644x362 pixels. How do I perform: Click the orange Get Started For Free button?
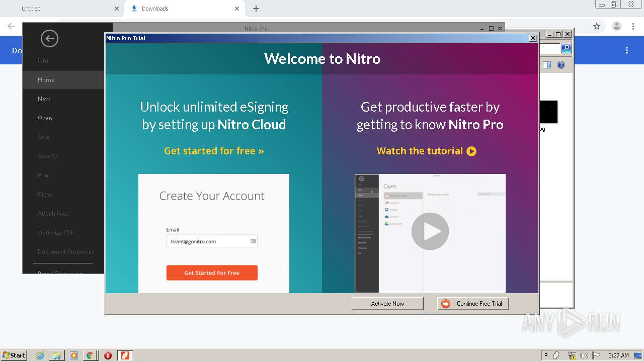212,273
